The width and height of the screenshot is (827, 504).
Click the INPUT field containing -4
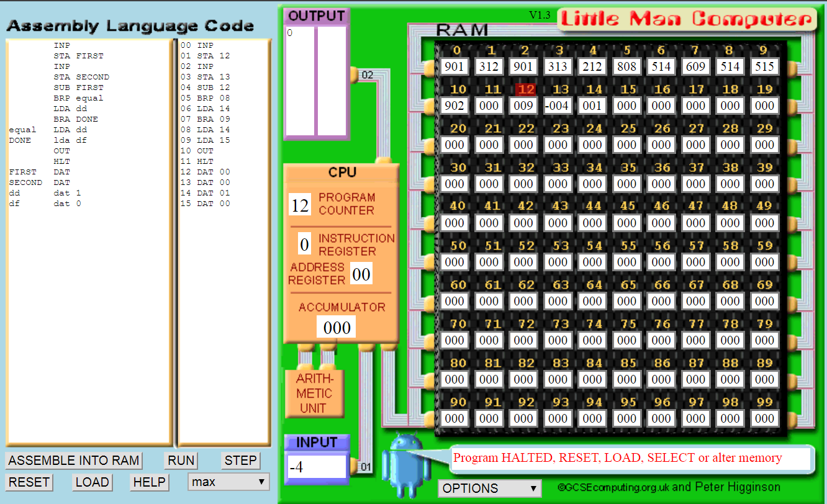pos(317,467)
